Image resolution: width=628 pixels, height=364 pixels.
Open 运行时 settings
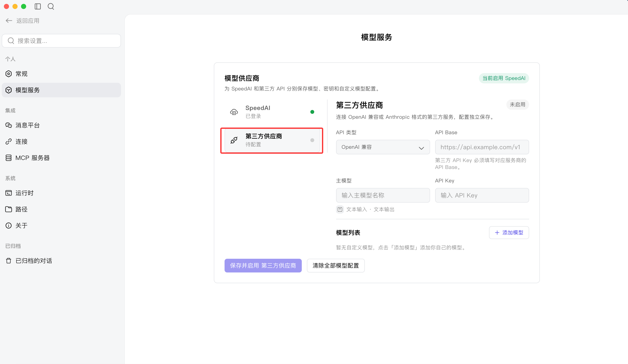pos(61,193)
